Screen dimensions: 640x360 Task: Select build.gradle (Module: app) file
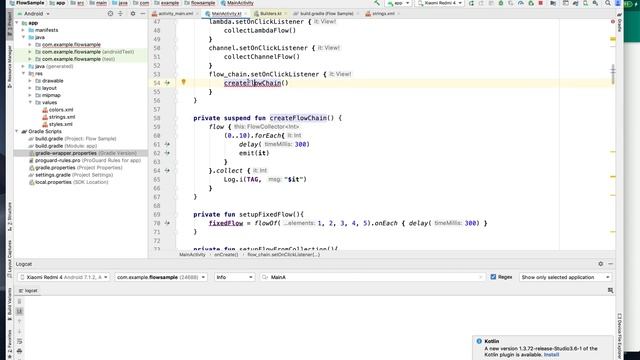62,146
